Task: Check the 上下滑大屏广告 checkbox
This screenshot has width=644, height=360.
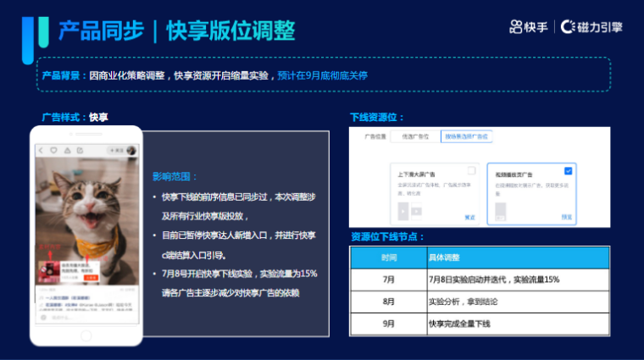Action: [471, 171]
